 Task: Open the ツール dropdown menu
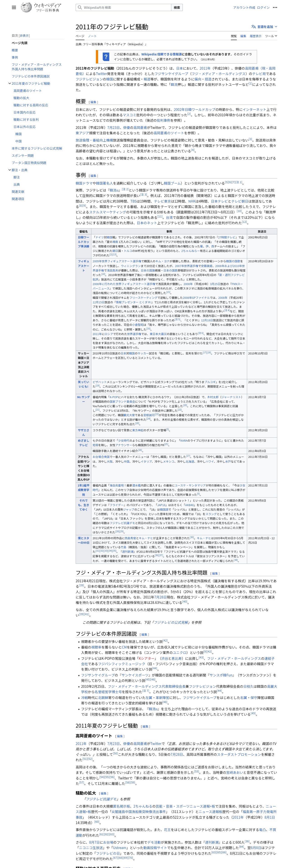tap(271, 36)
